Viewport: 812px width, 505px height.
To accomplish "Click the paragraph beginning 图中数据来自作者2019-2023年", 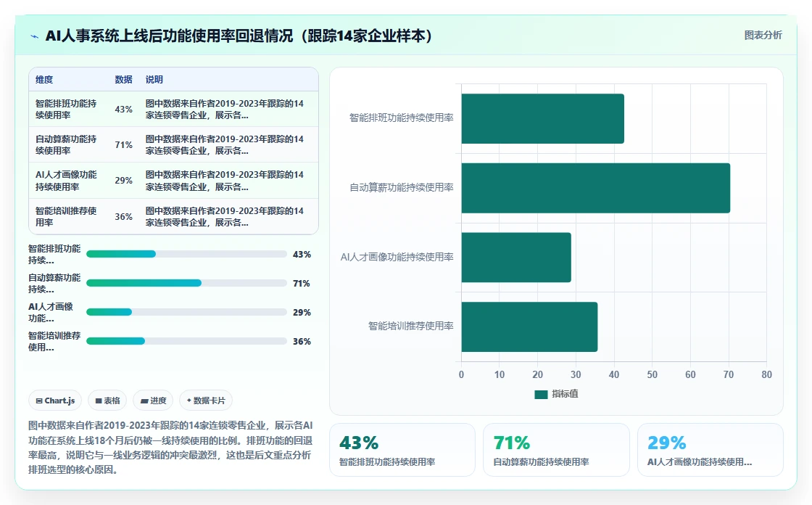I will (x=170, y=448).
